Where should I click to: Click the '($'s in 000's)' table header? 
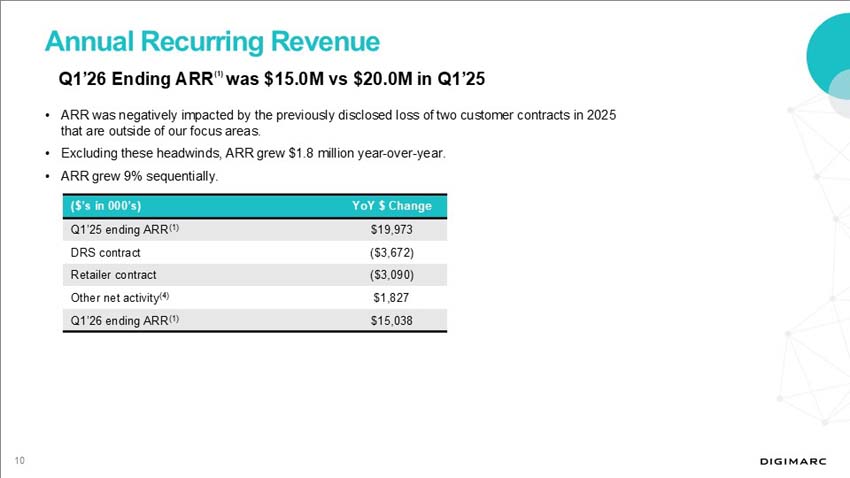tap(106, 206)
